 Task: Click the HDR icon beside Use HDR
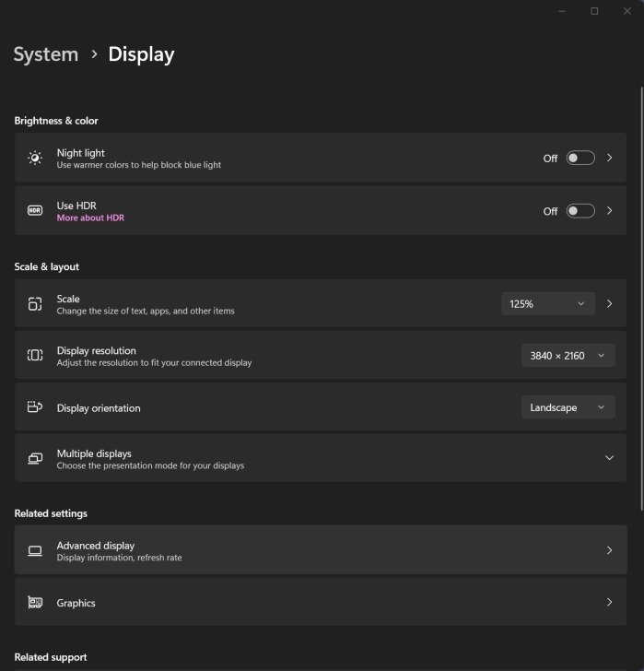click(35, 211)
